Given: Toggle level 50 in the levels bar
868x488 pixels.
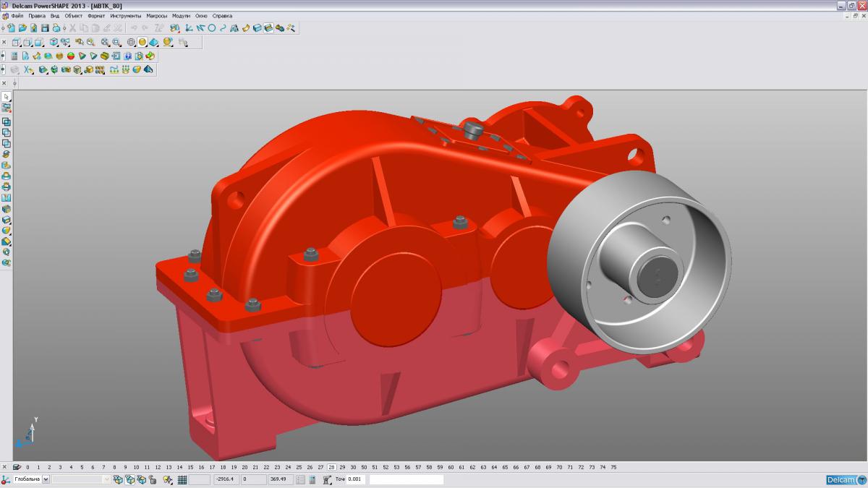Looking at the screenshot, I should point(364,467).
